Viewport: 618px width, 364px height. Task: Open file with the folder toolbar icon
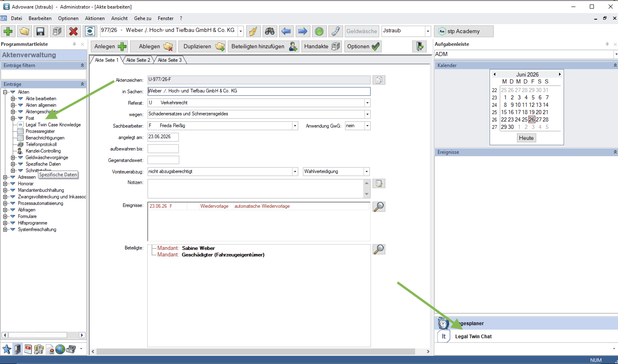point(24,31)
